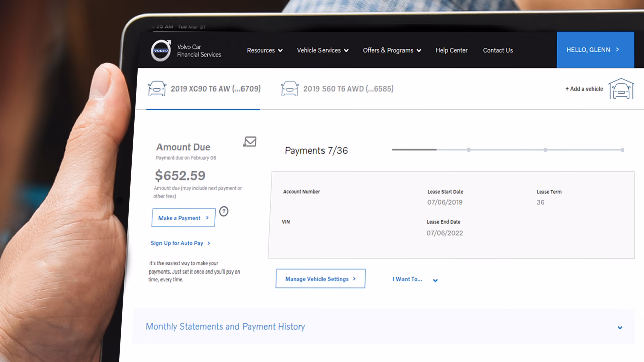Image resolution: width=644 pixels, height=362 pixels.
Task: Select the garage vehicle icon on the right
Action: [x=622, y=89]
